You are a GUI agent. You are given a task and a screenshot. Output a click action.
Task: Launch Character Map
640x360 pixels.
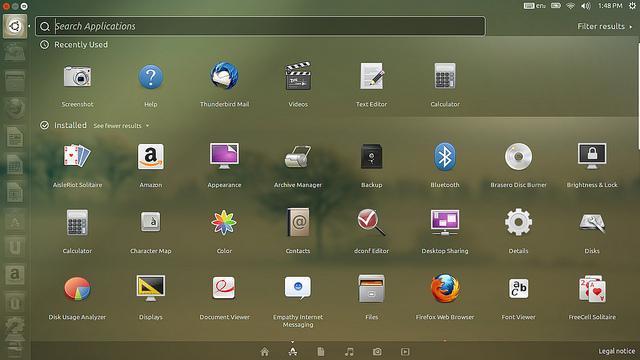(x=151, y=222)
